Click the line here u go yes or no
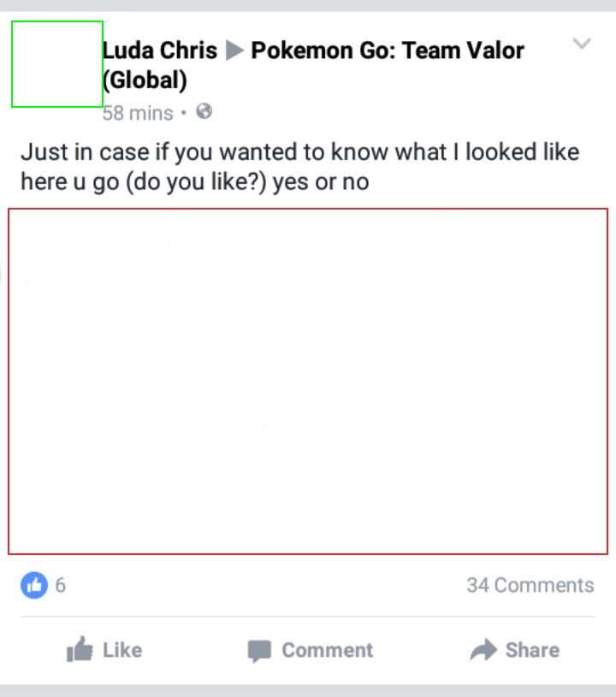616x697 pixels. tap(195, 182)
